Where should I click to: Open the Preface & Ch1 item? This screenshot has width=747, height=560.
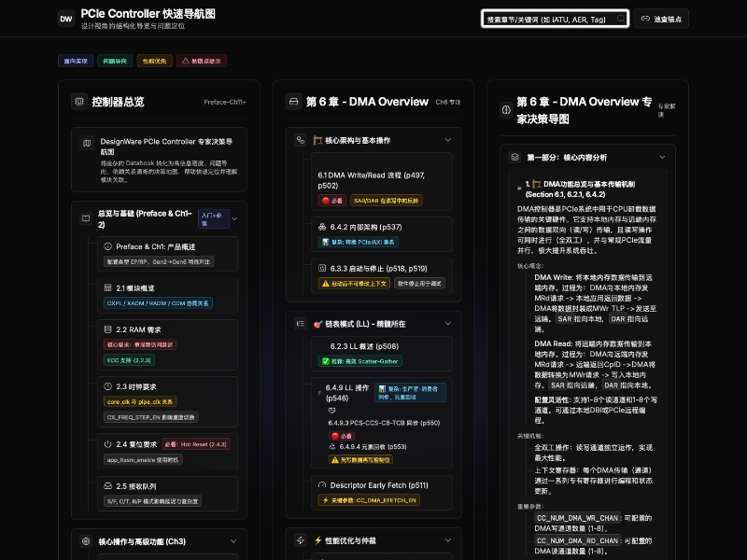point(167,254)
